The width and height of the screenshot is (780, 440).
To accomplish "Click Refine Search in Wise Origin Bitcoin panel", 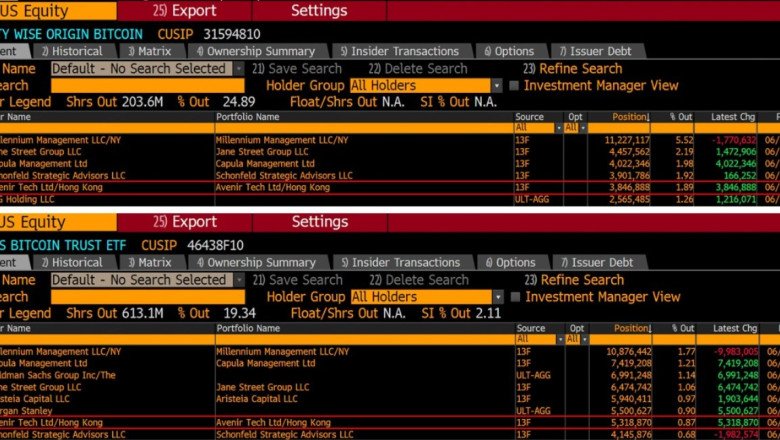I will tap(573, 69).
